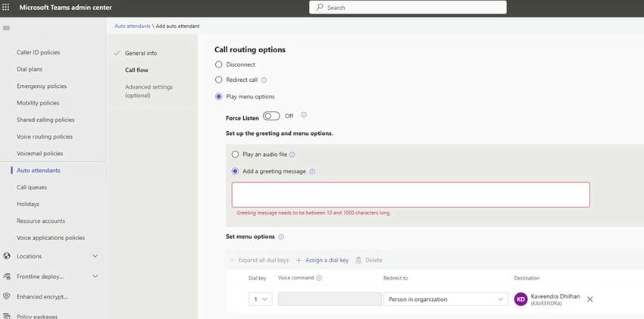Toggle the Force Listen switch
Image resolution: width=644 pixels, height=319 pixels.
pos(271,116)
